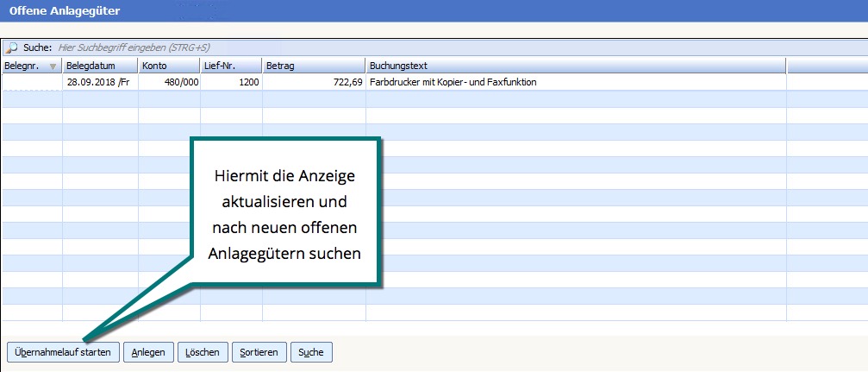The height and width of the screenshot is (372, 868).
Task: Click the magnifier icon beside Suche
Action: click(x=12, y=47)
